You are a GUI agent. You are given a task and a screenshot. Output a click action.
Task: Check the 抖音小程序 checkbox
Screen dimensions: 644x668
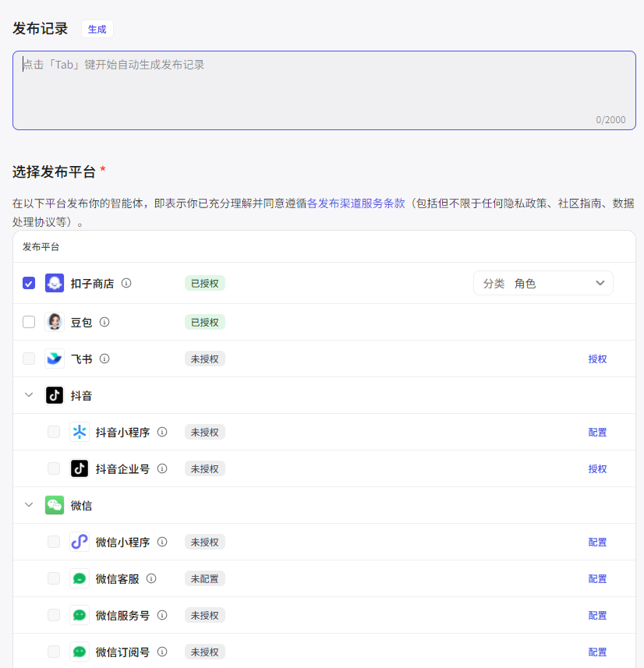54,432
